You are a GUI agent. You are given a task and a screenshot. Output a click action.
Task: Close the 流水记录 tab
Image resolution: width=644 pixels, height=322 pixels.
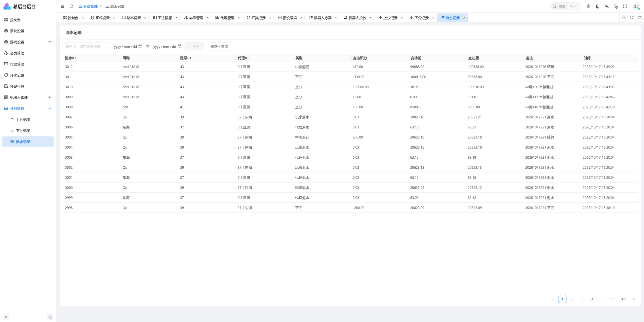(x=464, y=18)
